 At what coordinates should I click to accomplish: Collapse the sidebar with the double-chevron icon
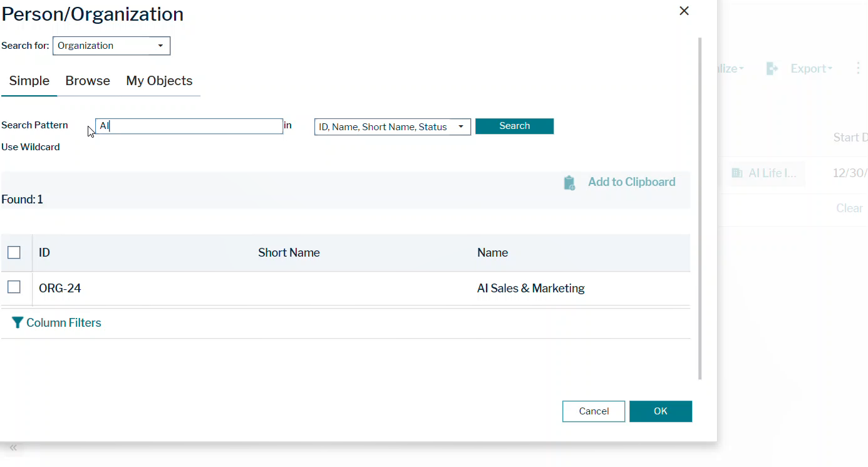[x=13, y=448]
